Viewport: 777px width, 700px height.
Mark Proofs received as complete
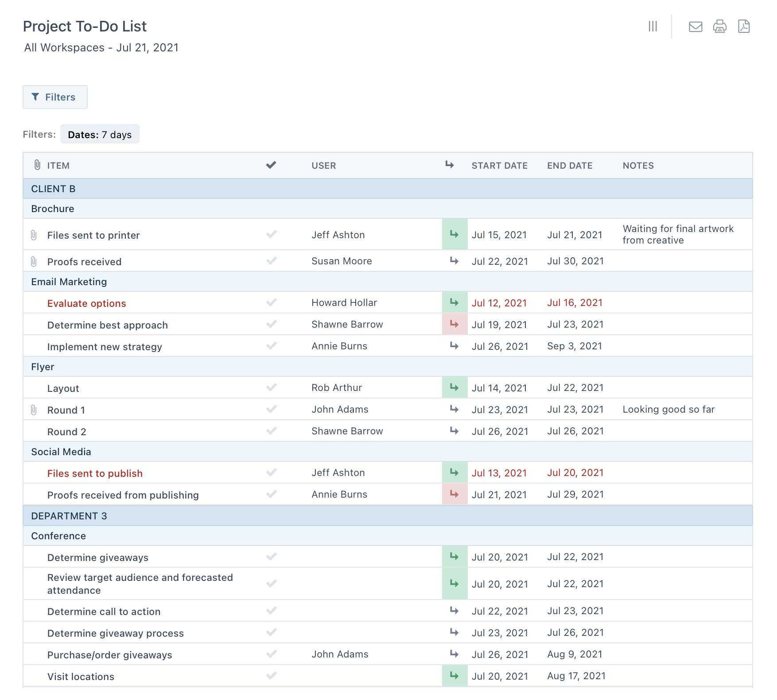coord(271,261)
